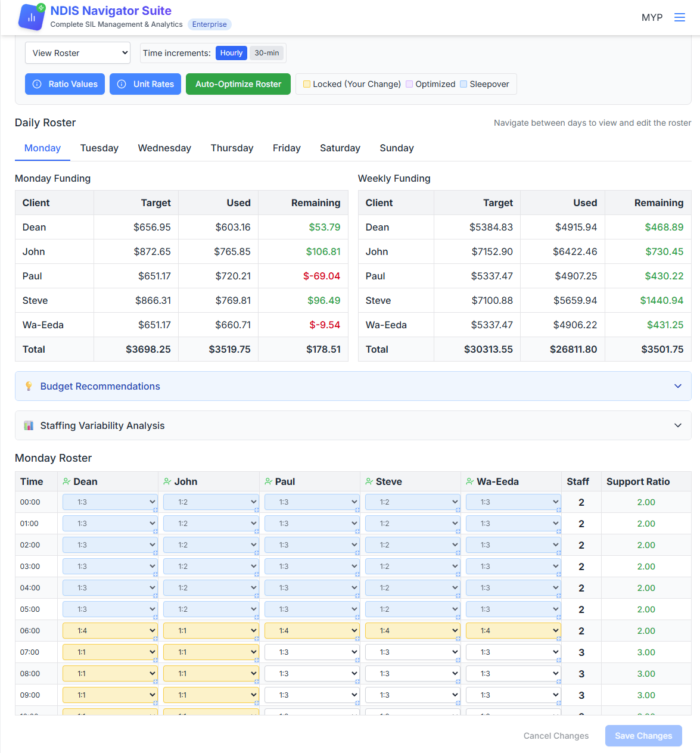Open the View Roster dropdown
The image size is (700, 753).
click(x=77, y=52)
